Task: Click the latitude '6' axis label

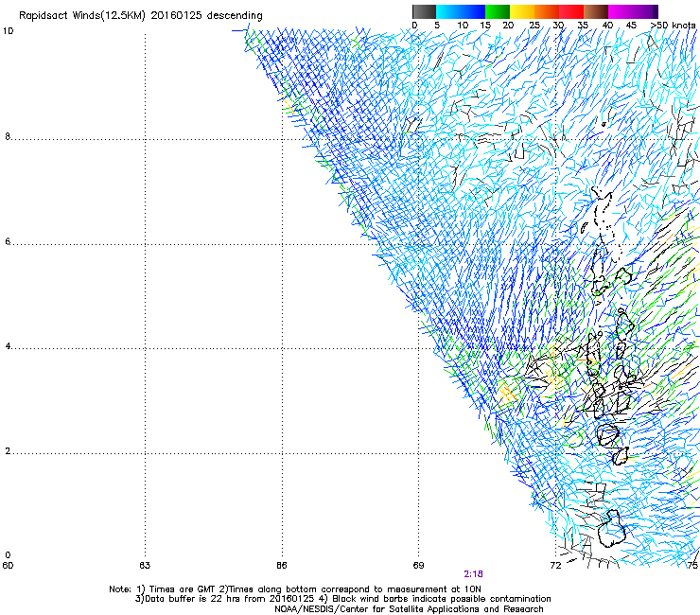Action: (x=8, y=241)
